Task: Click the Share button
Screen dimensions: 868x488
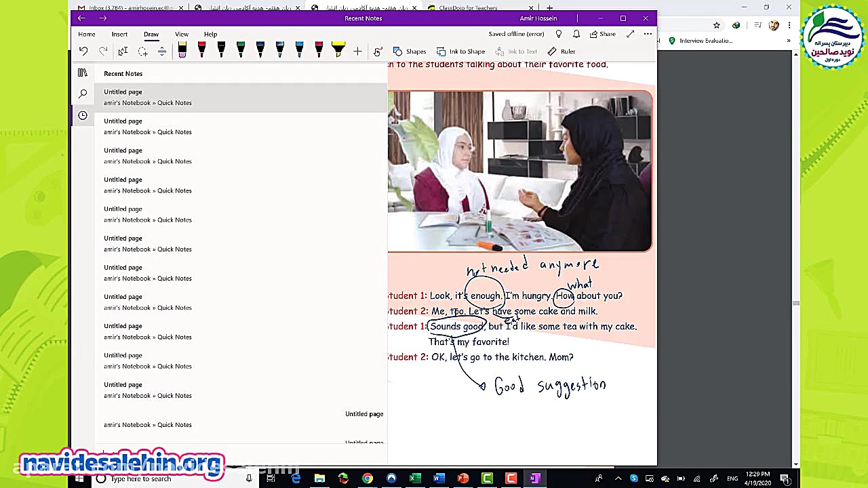Action: pyautogui.click(x=603, y=34)
